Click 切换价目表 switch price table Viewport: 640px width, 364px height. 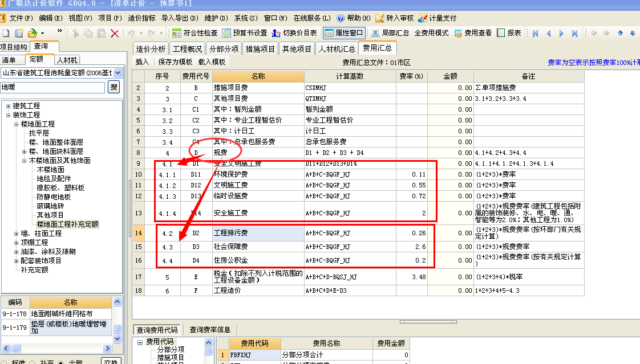(x=294, y=33)
